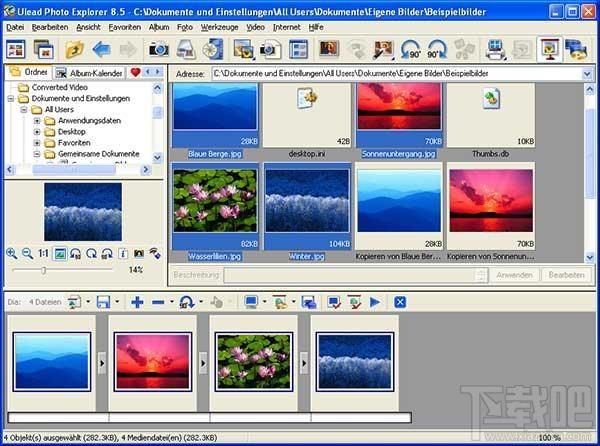Collapse the All Users tree node
The width and height of the screenshot is (600, 446).
[24, 110]
